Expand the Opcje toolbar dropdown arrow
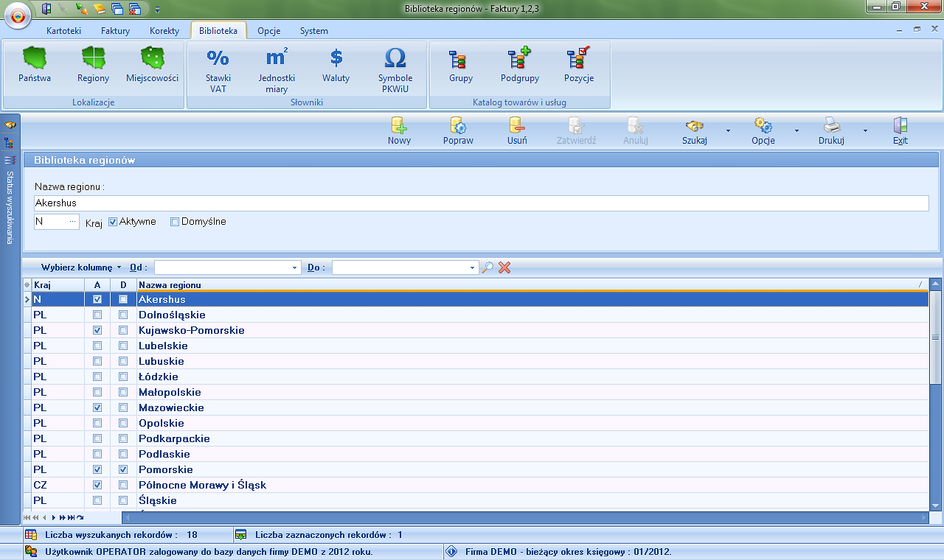Image resolution: width=944 pixels, height=560 pixels. pos(796,131)
